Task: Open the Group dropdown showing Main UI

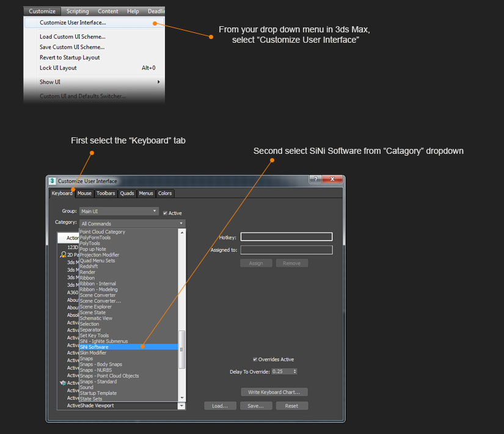Action: pos(119,211)
